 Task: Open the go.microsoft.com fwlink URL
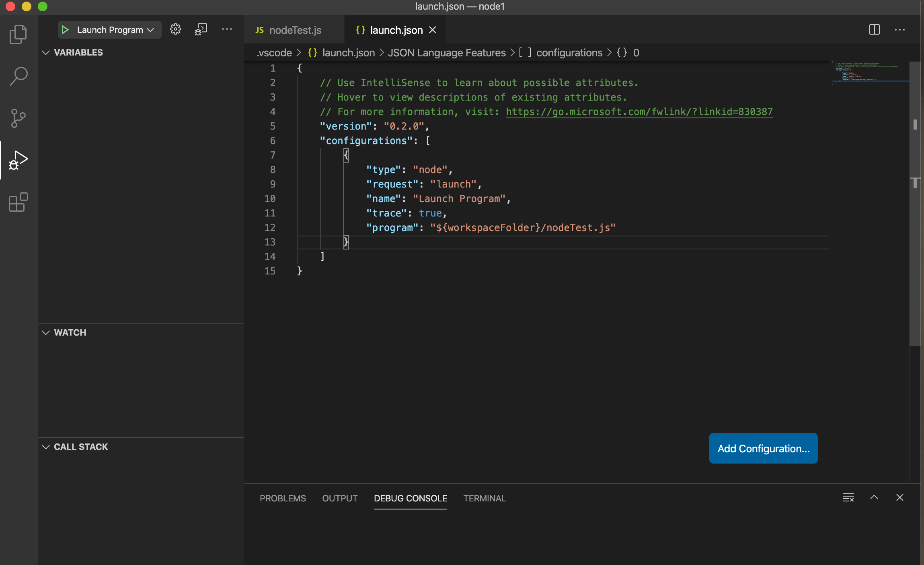click(x=638, y=111)
